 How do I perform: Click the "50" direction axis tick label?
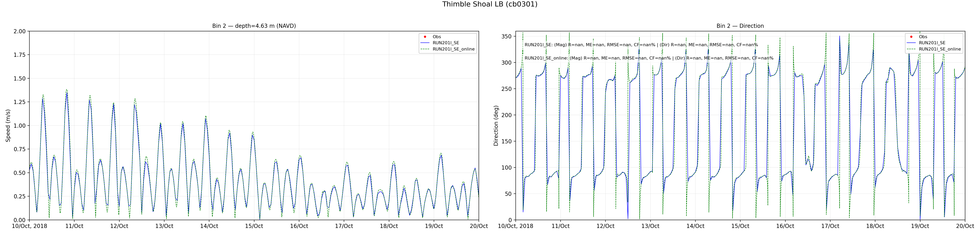pyautogui.click(x=509, y=194)
